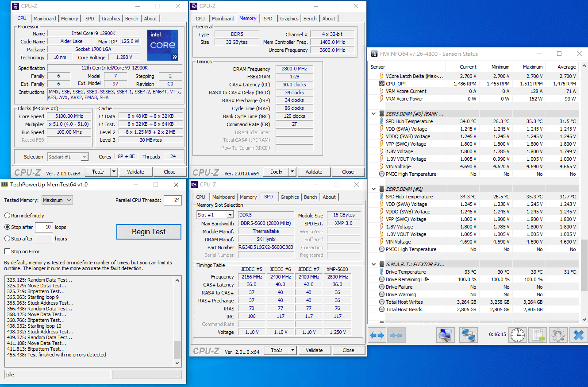Click the MemTest64 title bar app icon
The height and width of the screenshot is (387, 588).
point(5,185)
